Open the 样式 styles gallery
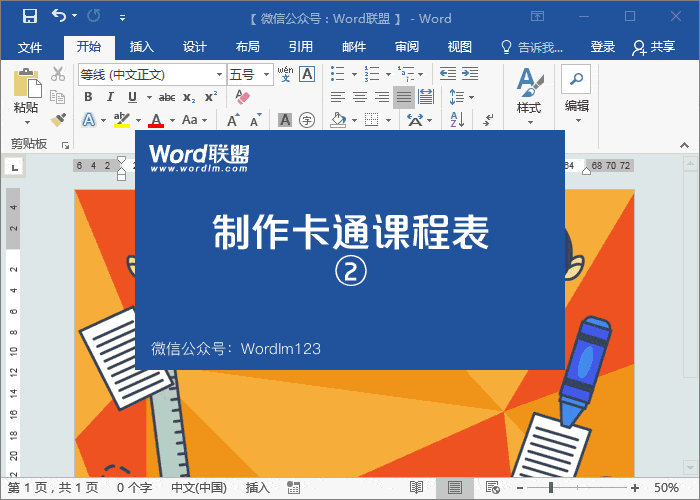The image size is (700, 500). pyautogui.click(x=529, y=95)
